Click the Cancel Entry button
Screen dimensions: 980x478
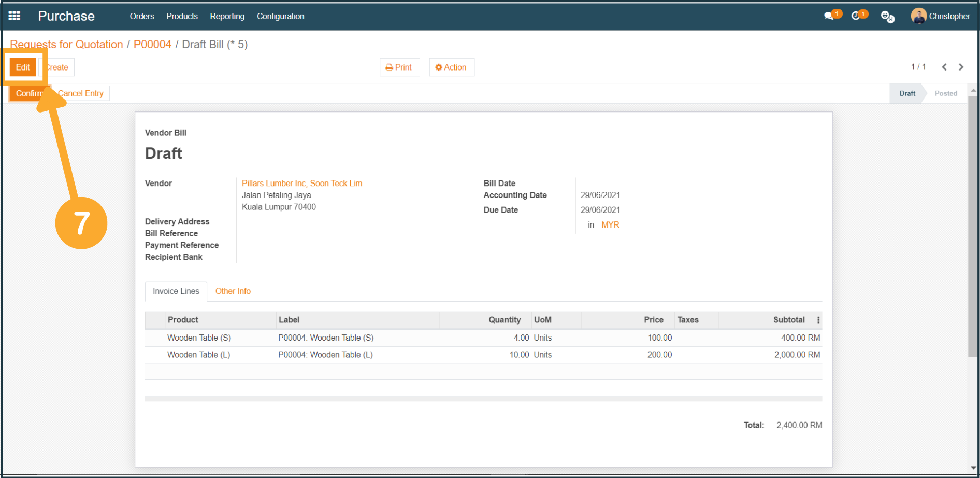(x=81, y=93)
